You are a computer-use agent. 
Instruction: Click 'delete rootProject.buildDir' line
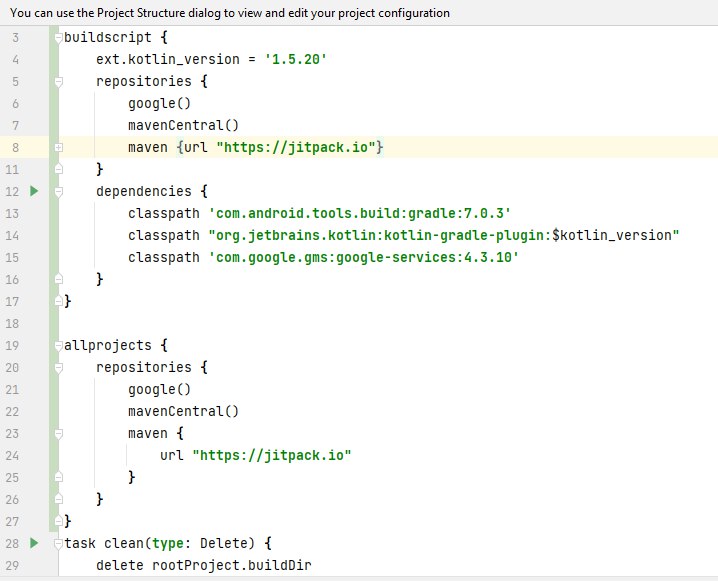[x=204, y=565]
